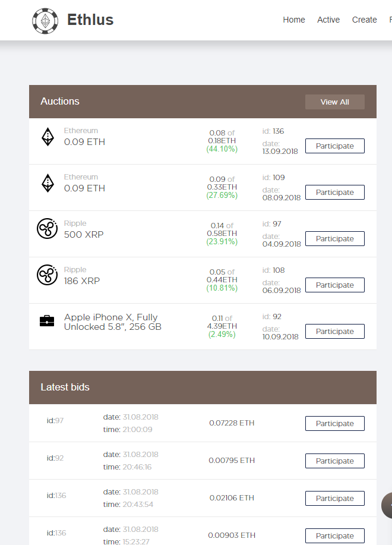Participate via the 0.02106 ETH bid row
The width and height of the screenshot is (392, 545).
click(335, 499)
